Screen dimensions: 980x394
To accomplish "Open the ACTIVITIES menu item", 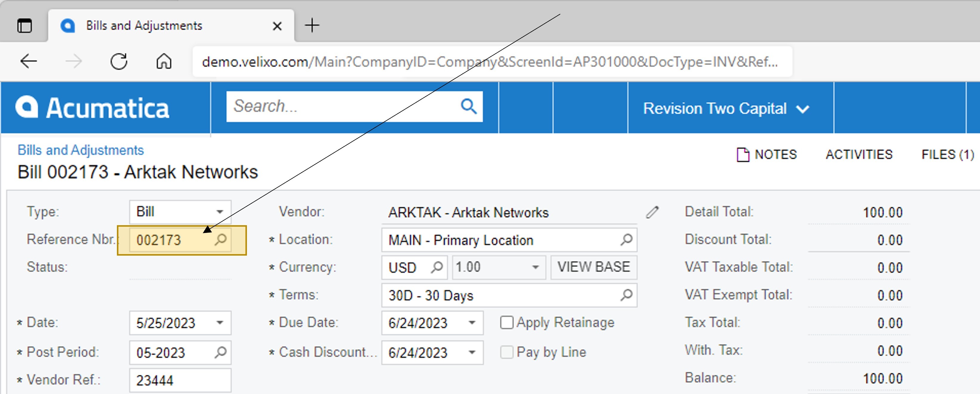I will pos(859,154).
